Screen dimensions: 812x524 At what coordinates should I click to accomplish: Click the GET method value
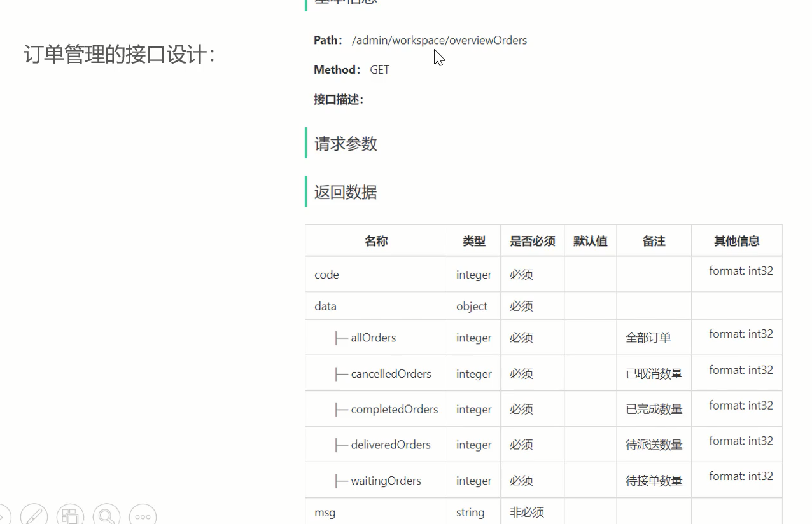coord(380,69)
